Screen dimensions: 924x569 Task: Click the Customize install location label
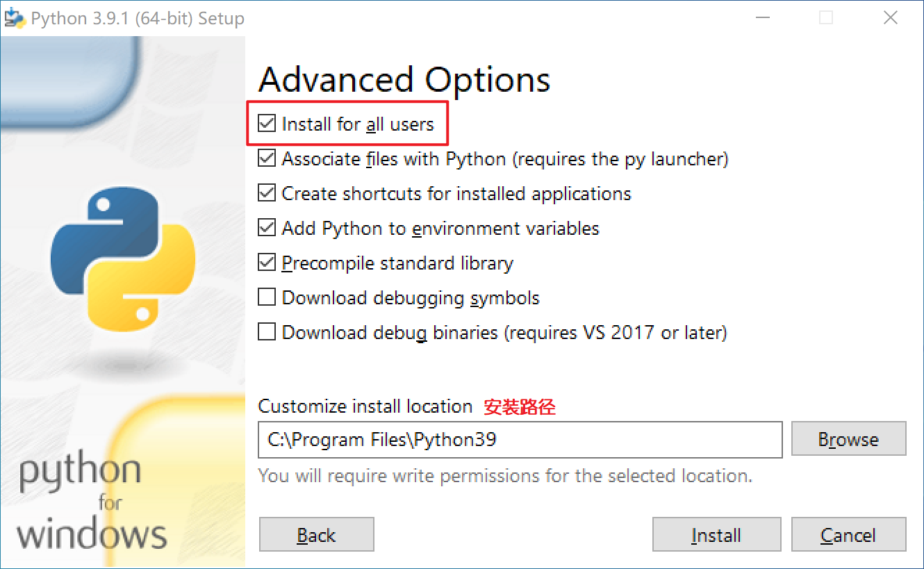[365, 406]
